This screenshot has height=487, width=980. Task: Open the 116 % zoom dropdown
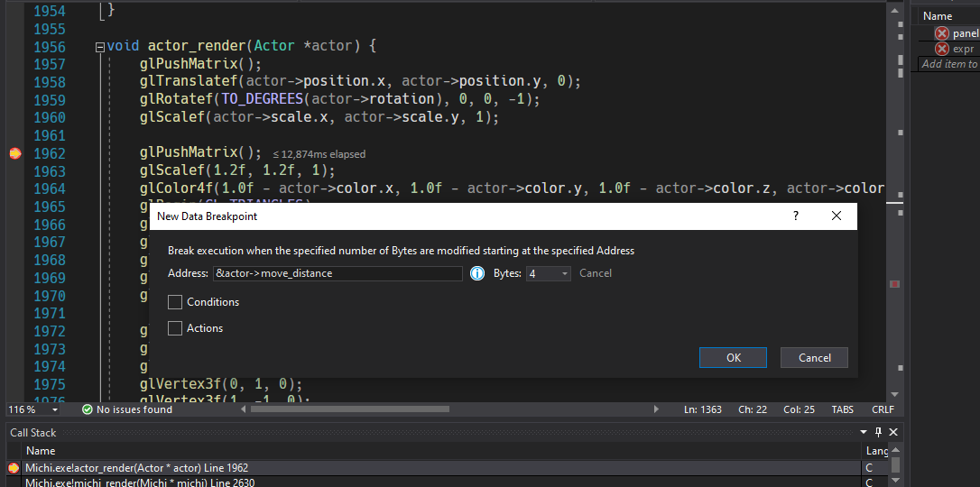pos(54,409)
